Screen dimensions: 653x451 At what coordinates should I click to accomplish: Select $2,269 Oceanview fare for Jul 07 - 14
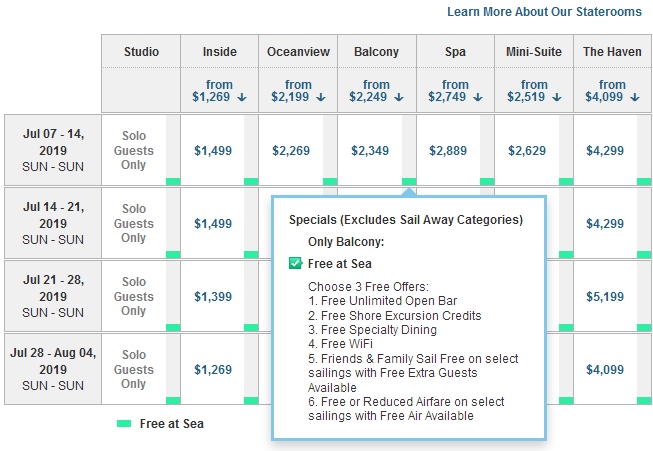coord(291,151)
